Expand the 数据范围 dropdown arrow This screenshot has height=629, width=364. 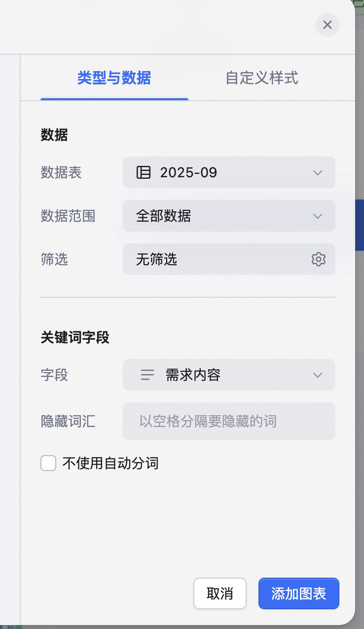[x=318, y=216]
